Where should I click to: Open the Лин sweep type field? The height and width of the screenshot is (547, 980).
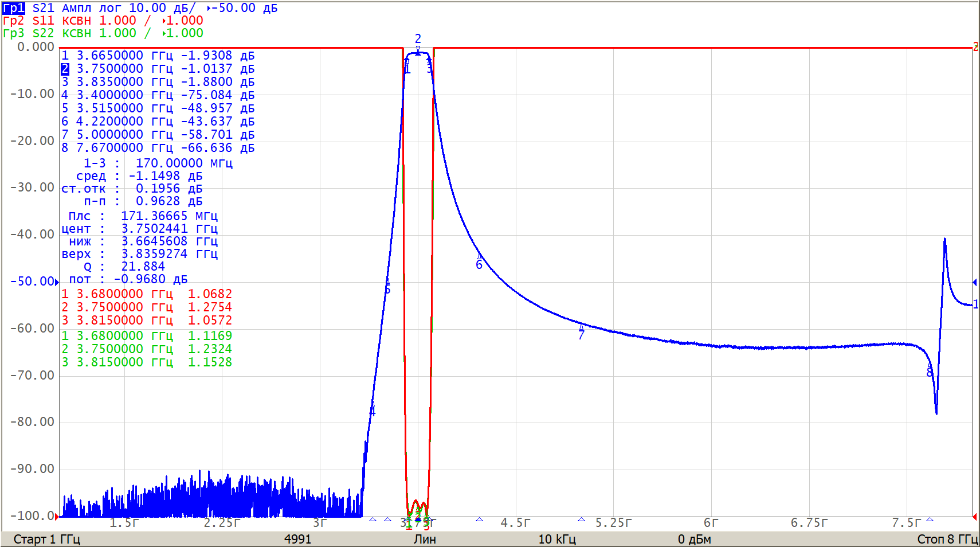(425, 539)
